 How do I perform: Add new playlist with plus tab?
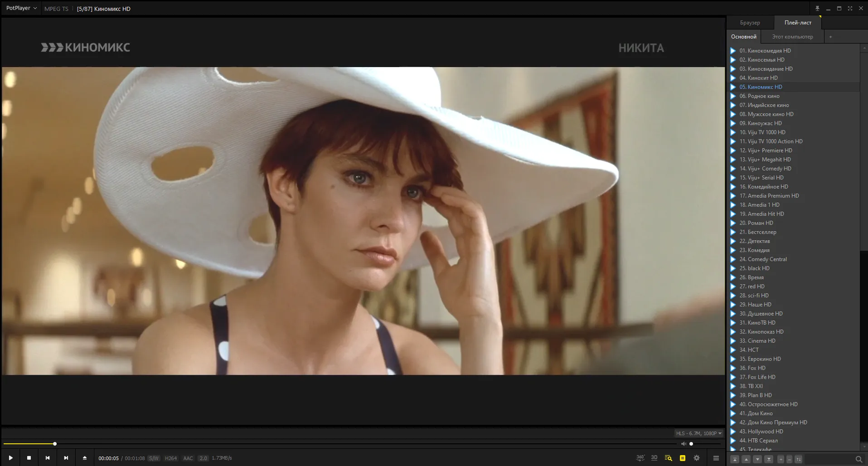pos(830,37)
